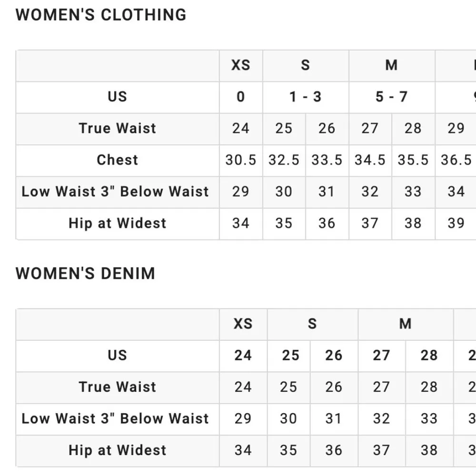Viewport: 476px width, 476px height.
Task: Select the 32.5 chest measurement cell
Action: click(284, 160)
